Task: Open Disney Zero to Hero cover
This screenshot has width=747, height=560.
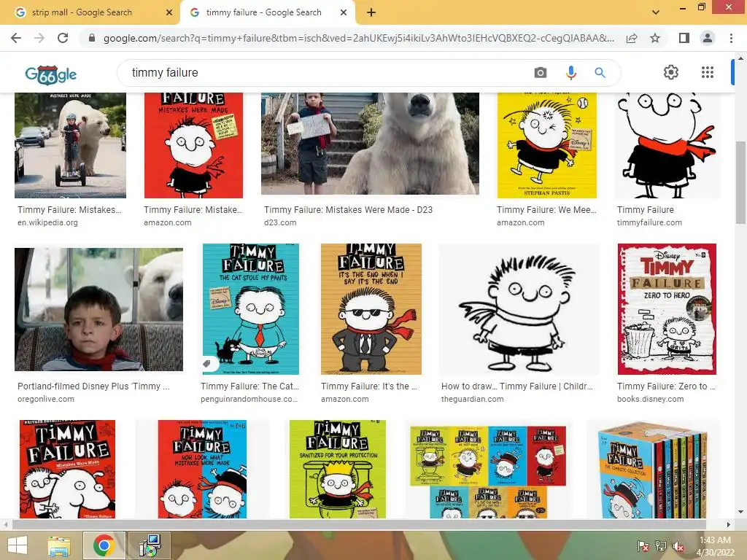Action: click(667, 309)
